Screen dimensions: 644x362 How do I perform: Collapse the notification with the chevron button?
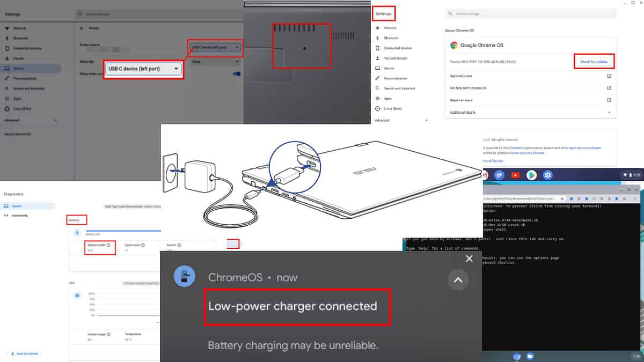point(458,280)
